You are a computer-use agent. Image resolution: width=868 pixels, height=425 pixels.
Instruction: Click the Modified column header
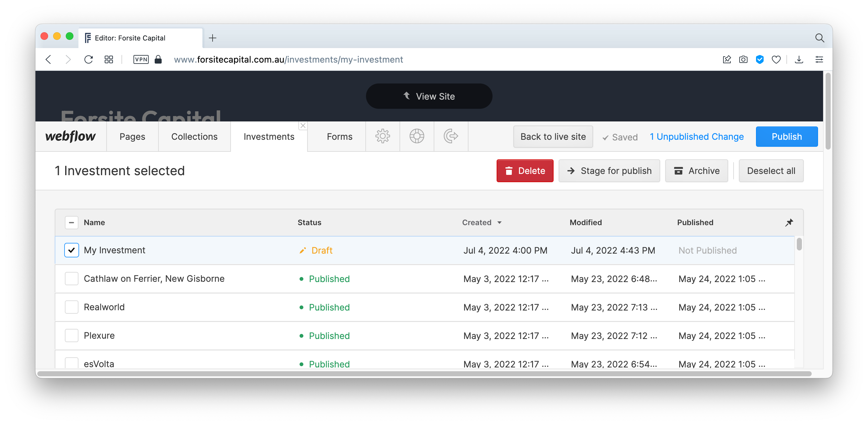point(586,223)
